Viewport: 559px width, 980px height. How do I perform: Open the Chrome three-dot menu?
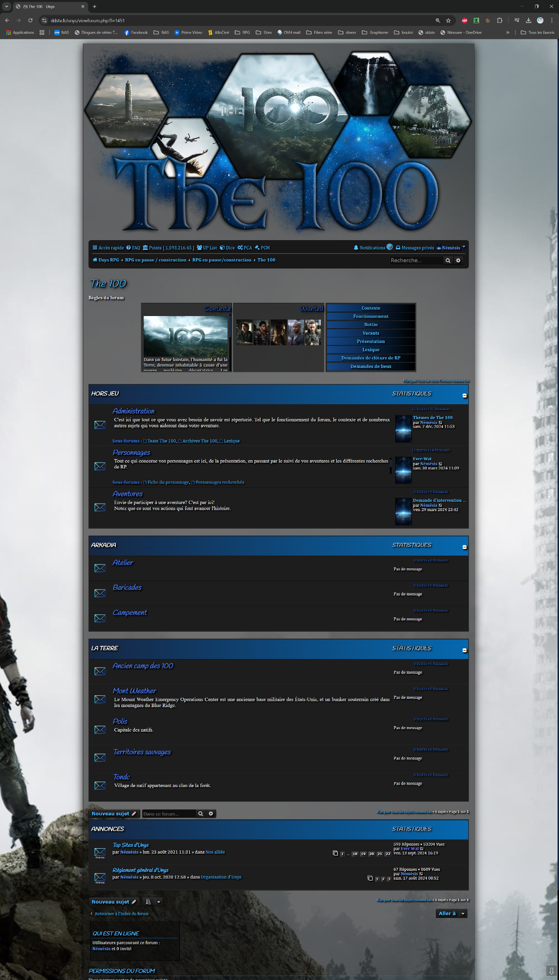pos(552,21)
